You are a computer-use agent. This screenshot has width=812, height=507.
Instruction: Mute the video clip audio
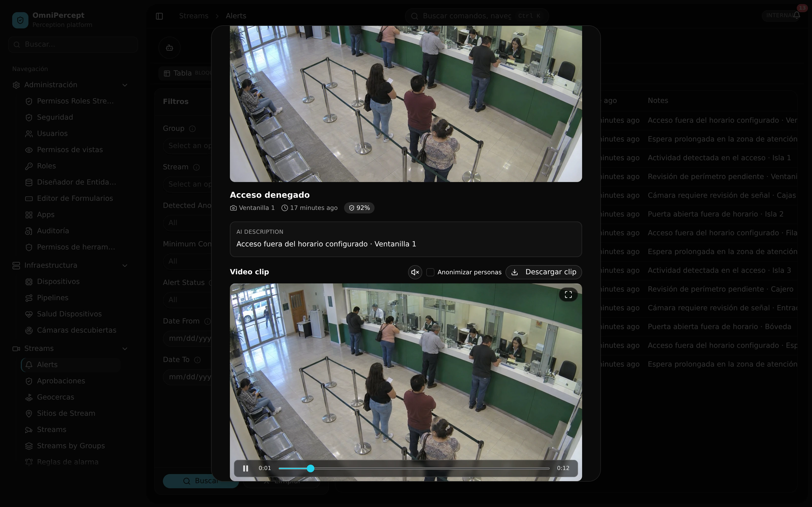tap(415, 272)
